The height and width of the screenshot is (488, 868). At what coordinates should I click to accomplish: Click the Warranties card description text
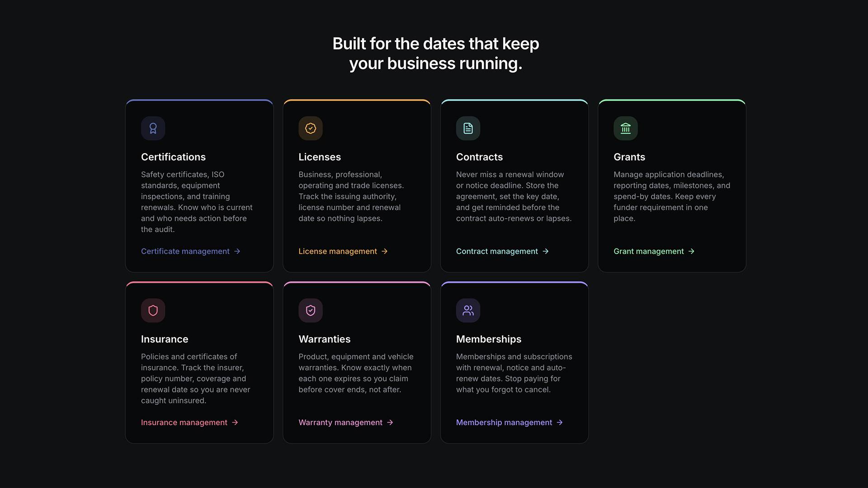click(x=356, y=373)
